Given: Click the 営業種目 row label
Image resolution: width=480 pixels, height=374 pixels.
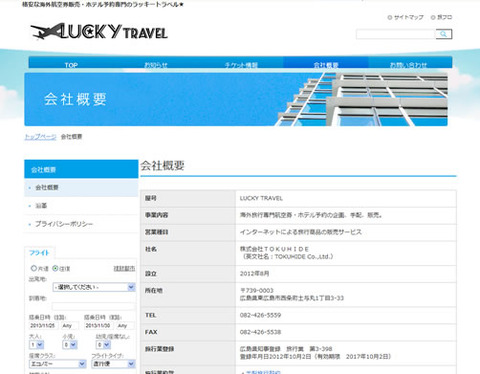Looking at the screenshot, I should 156,232.
